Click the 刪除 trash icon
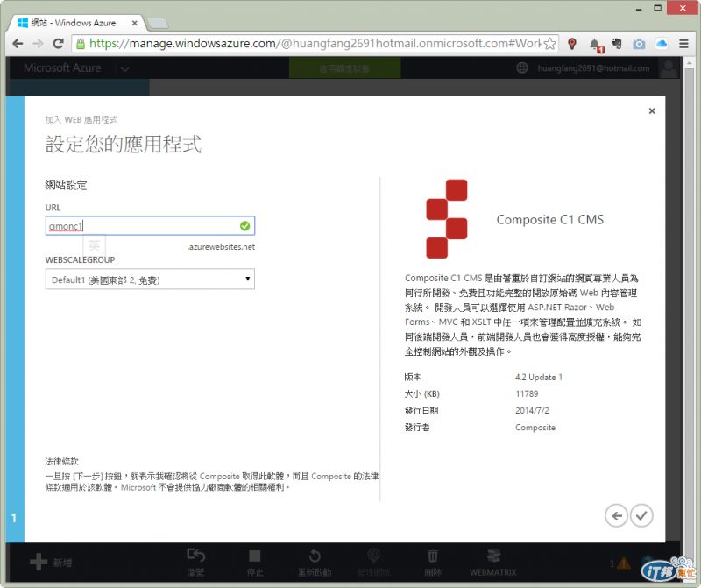 click(x=433, y=556)
